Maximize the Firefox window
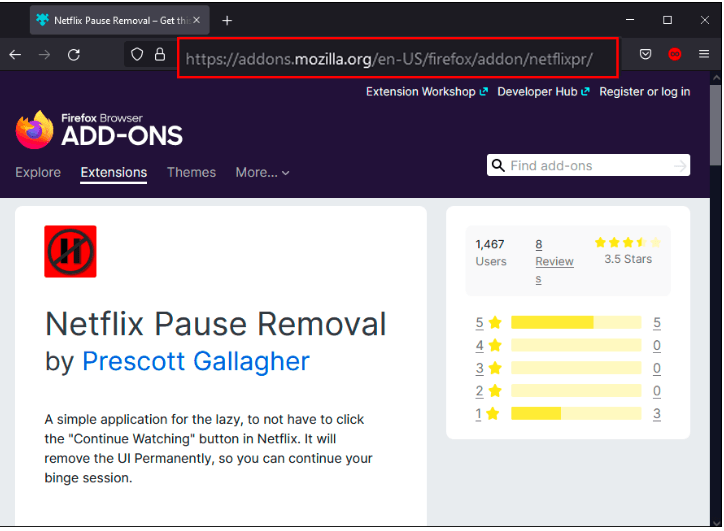The height and width of the screenshot is (531, 724). click(667, 20)
